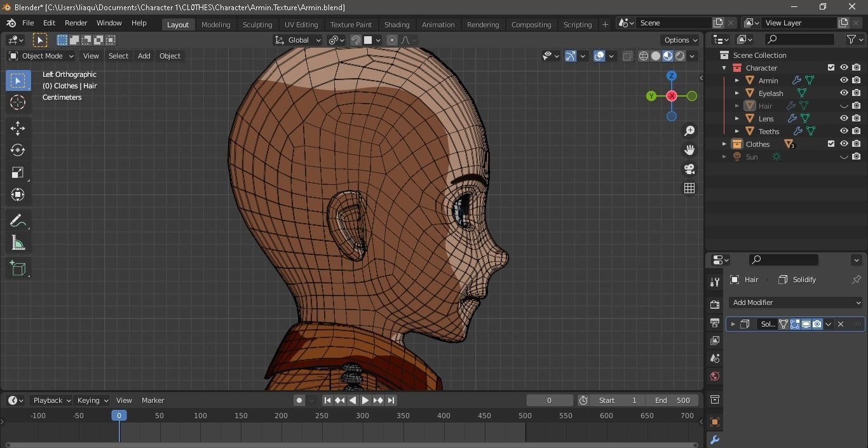Image resolution: width=868 pixels, height=448 pixels.
Task: Switch viewport to Rendered shading
Action: (679, 56)
